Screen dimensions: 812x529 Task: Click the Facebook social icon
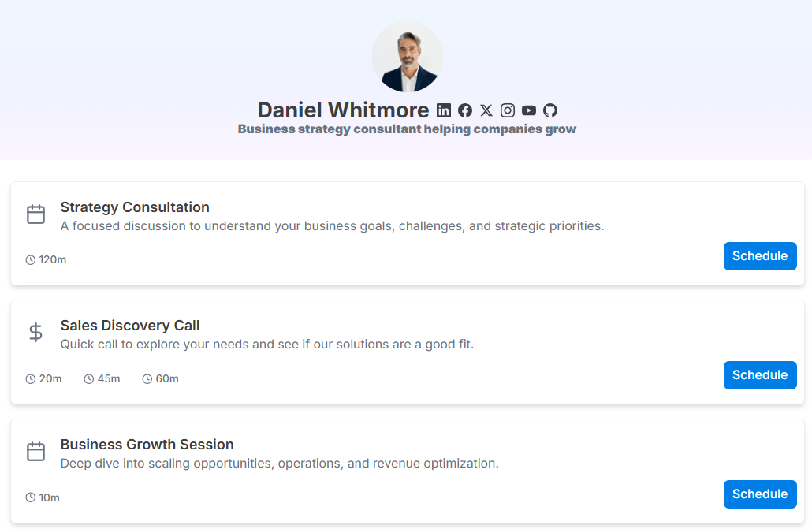click(x=465, y=110)
